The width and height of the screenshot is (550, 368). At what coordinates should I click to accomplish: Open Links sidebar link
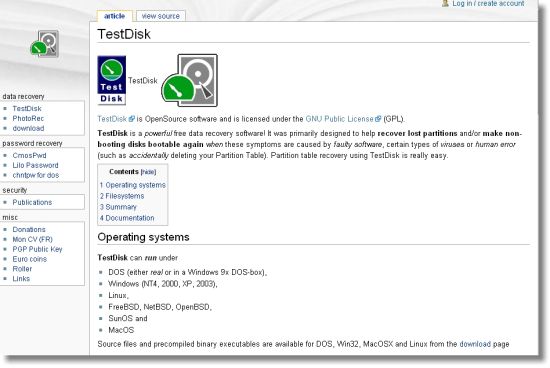(21, 278)
